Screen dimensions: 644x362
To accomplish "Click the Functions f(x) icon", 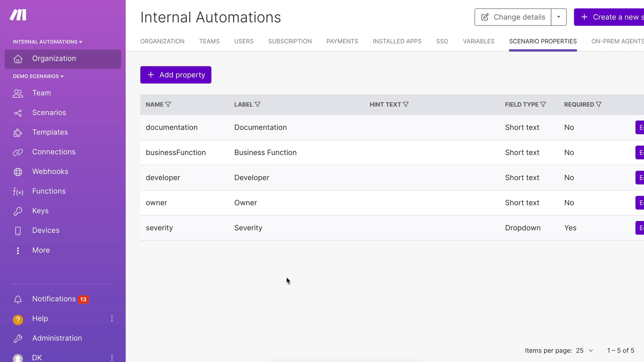I will point(18,191).
